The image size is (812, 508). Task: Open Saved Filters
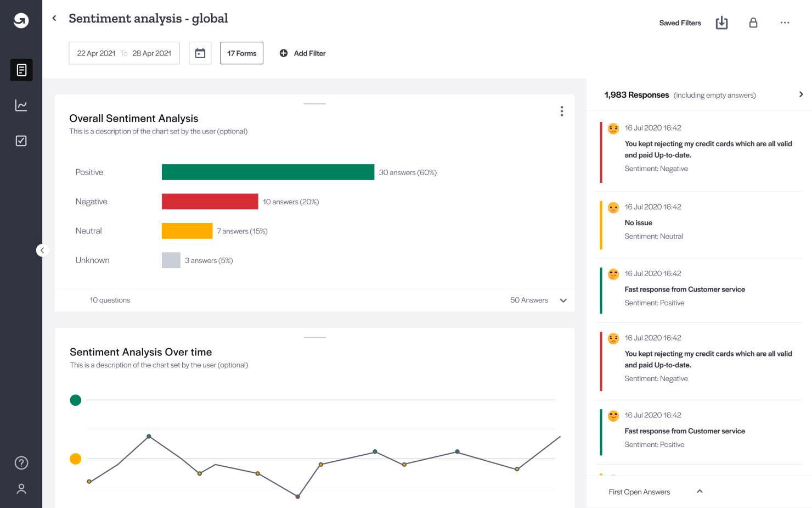pyautogui.click(x=680, y=23)
